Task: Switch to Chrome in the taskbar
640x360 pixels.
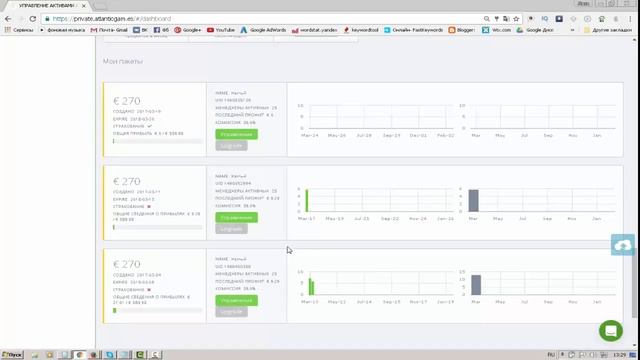Action: pyautogui.click(x=79, y=355)
